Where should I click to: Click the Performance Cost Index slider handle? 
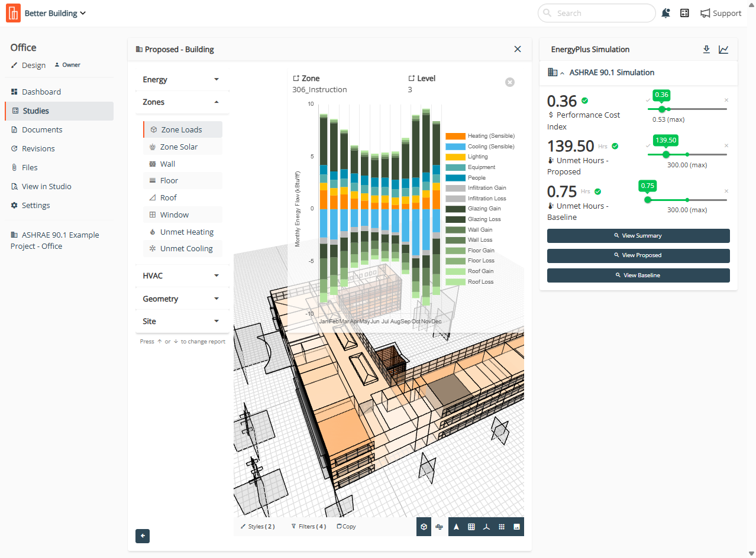pyautogui.click(x=662, y=109)
